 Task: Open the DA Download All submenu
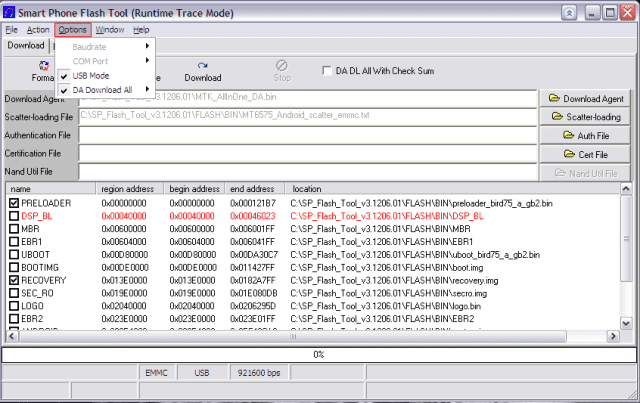coord(105,90)
